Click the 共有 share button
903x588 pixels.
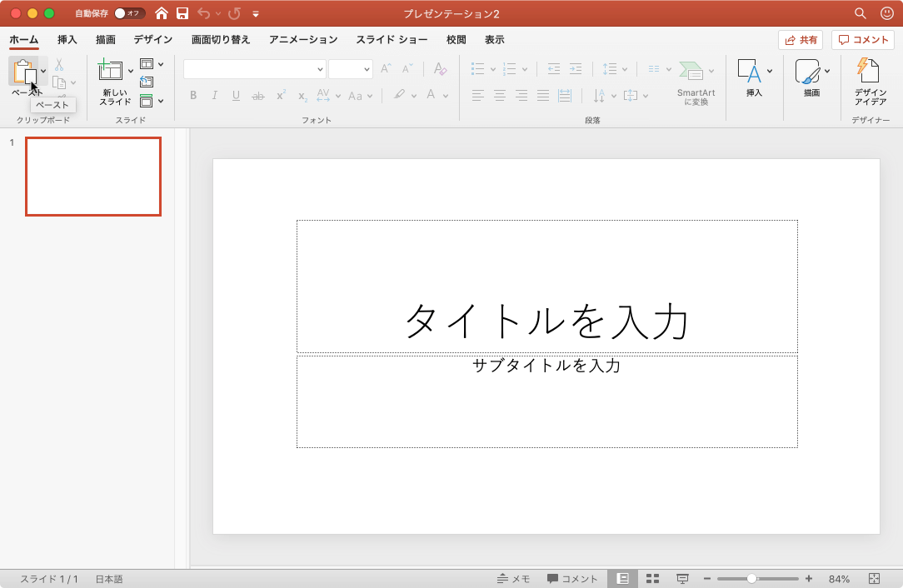click(x=801, y=40)
